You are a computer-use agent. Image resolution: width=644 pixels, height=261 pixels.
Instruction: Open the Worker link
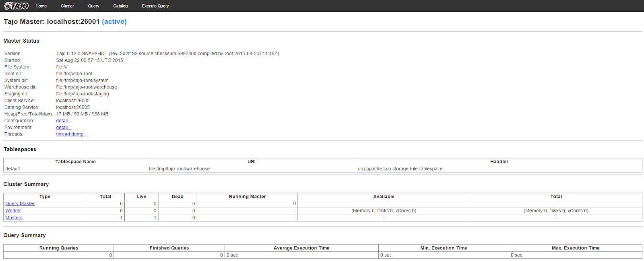(x=13, y=211)
